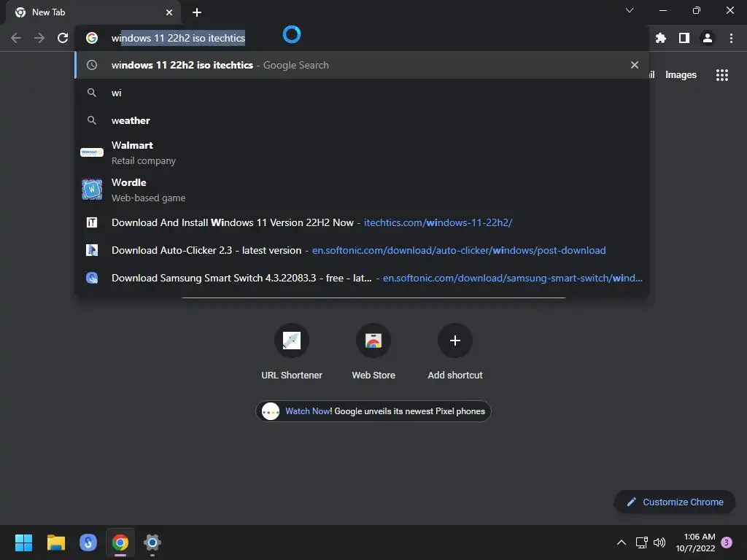Select the 'weather' search suggestion
The image size is (747, 560).
[x=362, y=120]
